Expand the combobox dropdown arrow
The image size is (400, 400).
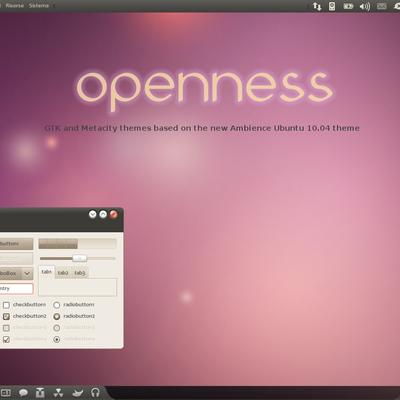[x=27, y=273]
